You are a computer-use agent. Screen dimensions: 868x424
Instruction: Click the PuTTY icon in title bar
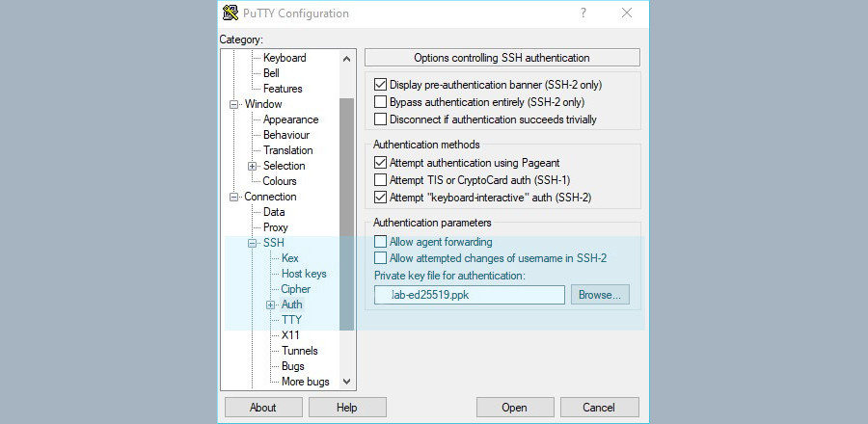pyautogui.click(x=231, y=13)
